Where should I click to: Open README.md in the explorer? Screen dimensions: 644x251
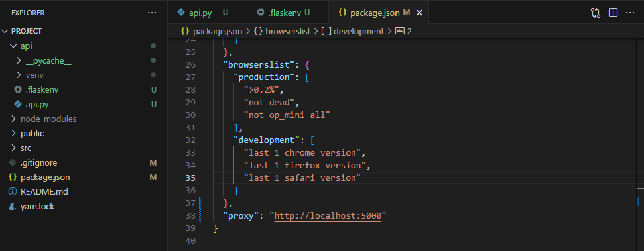coord(84,192)
